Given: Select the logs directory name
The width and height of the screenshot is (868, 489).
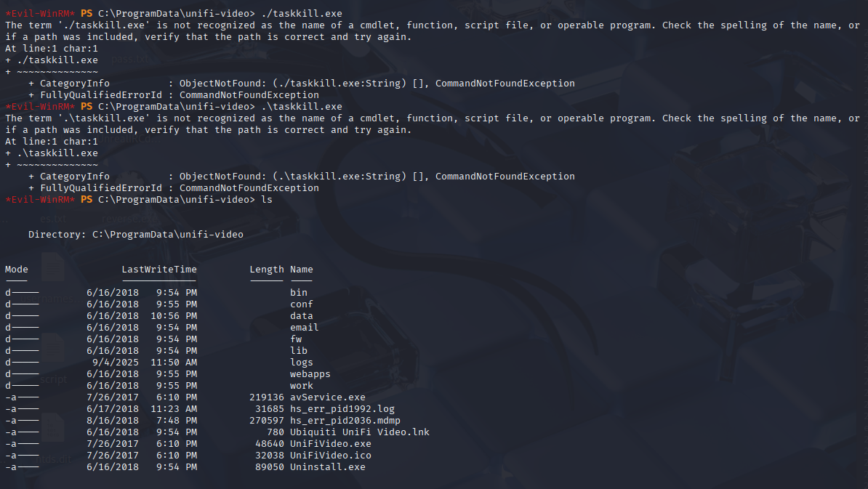Looking at the screenshot, I should [x=301, y=363].
